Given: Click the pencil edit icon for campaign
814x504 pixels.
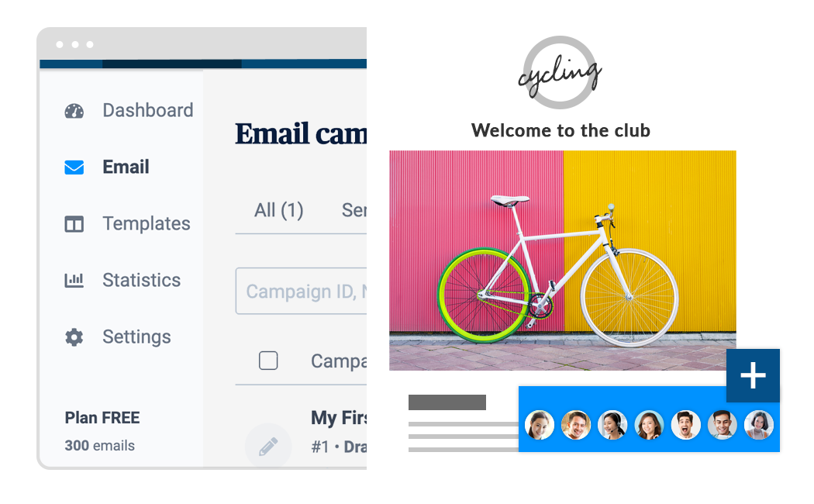Looking at the screenshot, I should point(268,447).
